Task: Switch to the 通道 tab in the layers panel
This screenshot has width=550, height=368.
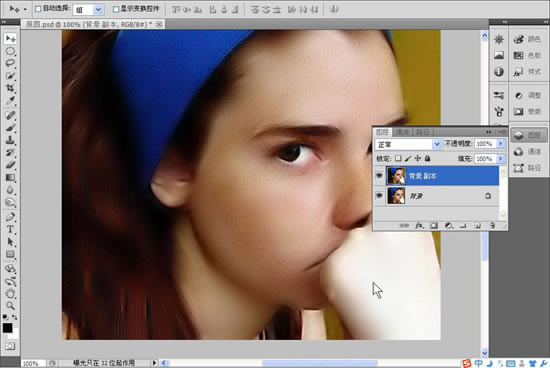Action: (402, 132)
